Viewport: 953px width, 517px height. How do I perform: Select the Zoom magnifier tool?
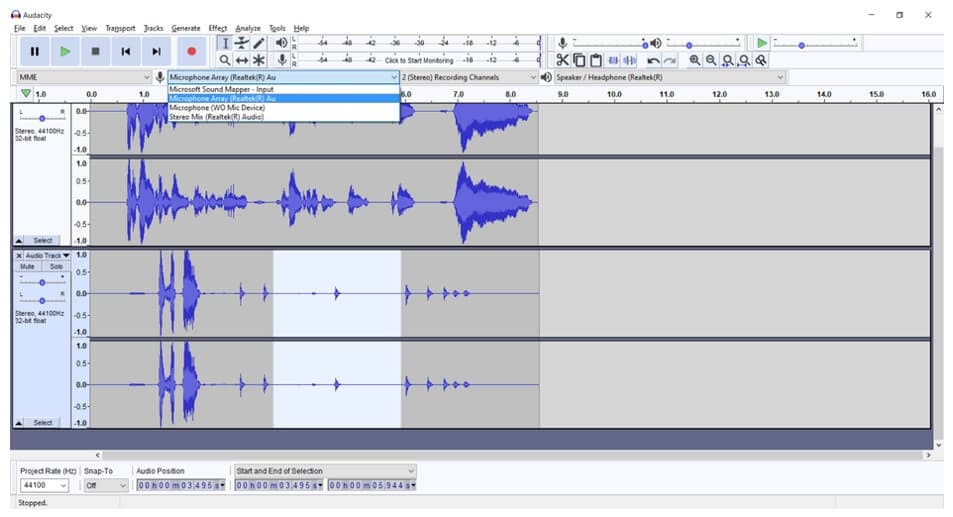225,60
